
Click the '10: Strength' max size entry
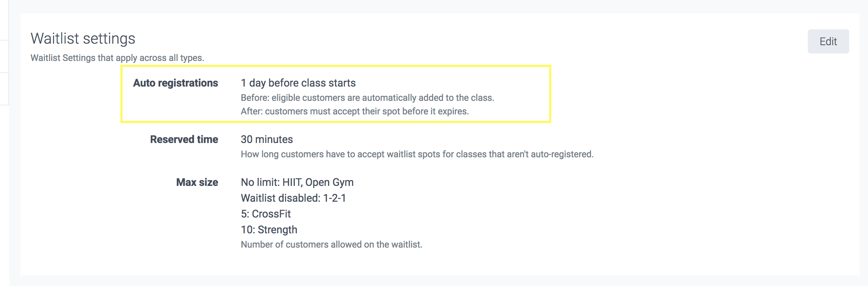(x=269, y=230)
